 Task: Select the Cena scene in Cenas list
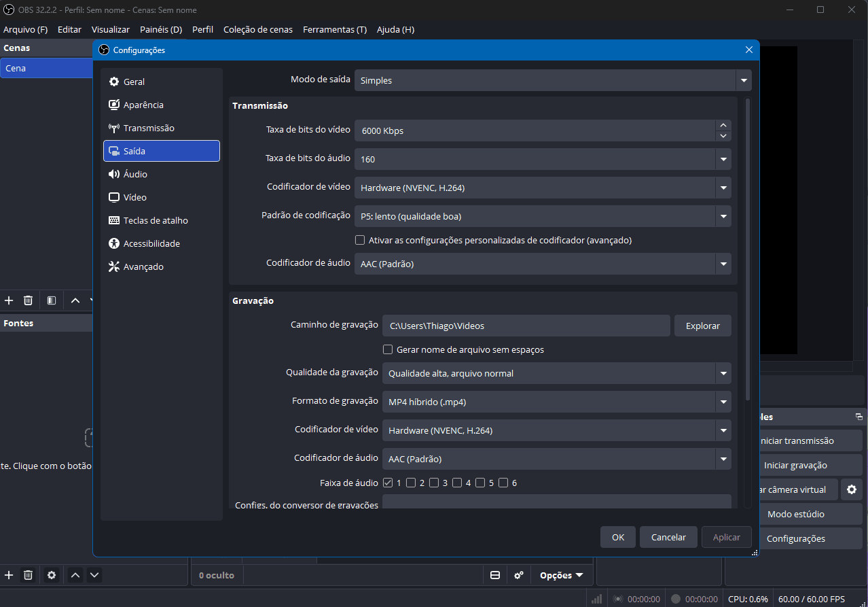point(46,68)
